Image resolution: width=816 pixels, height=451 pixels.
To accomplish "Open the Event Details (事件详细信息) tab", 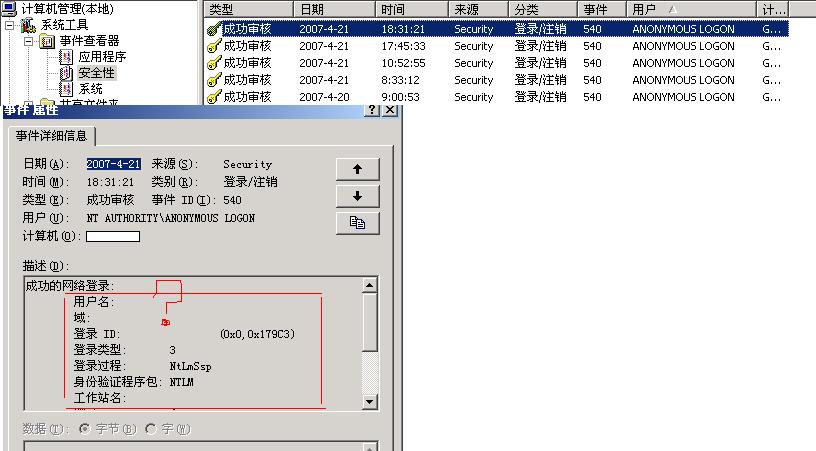I will (x=52, y=136).
